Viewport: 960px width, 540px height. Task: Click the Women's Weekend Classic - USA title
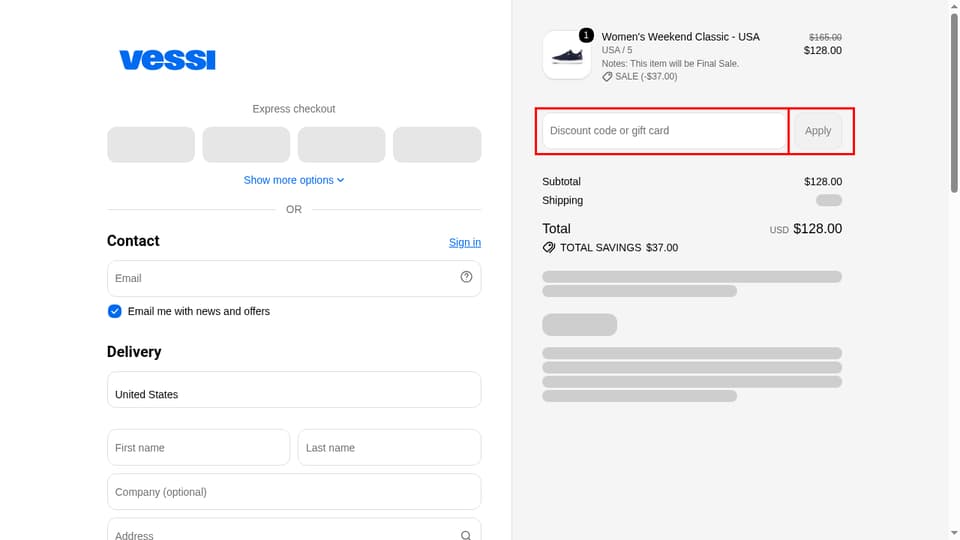(680, 37)
